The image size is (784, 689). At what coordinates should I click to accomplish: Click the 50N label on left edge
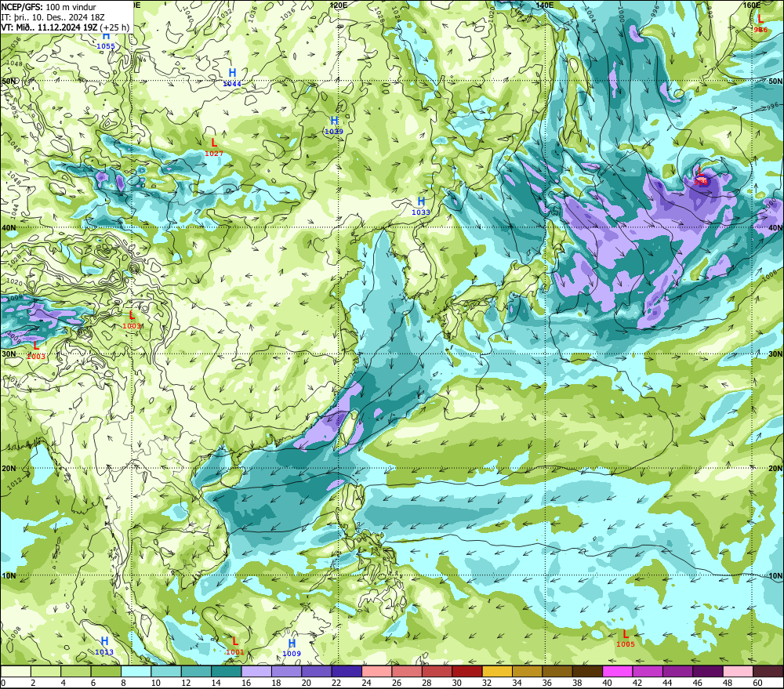click(9, 81)
